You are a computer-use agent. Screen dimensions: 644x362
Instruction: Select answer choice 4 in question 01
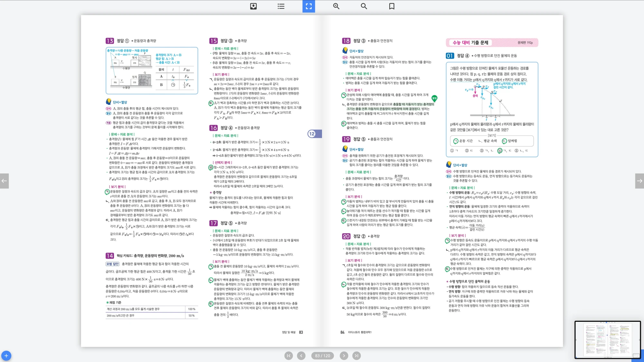pyautogui.click(x=500, y=151)
